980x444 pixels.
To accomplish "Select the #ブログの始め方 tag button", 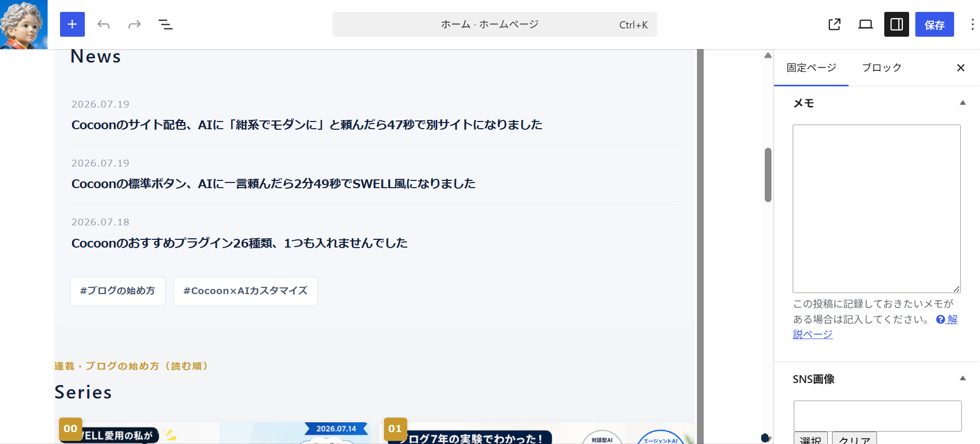I will click(117, 291).
